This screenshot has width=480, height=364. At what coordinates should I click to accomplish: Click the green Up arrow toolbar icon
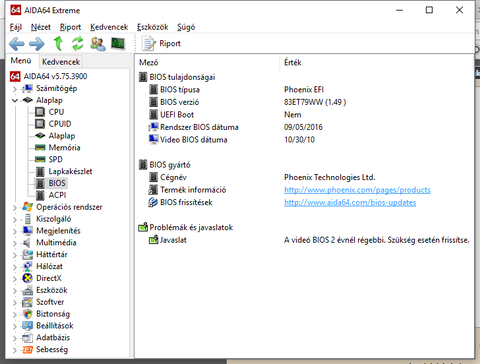[58, 43]
